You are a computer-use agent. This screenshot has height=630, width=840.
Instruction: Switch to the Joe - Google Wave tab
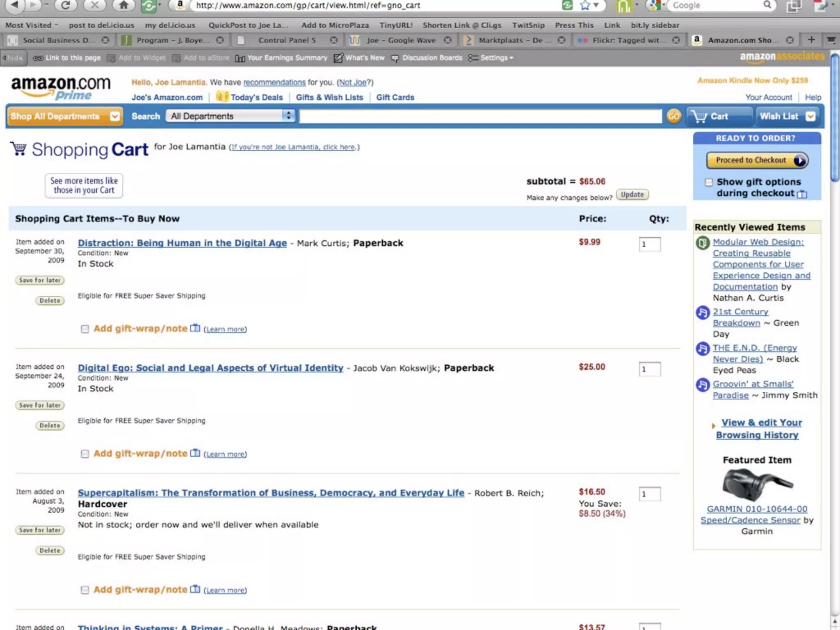401,40
